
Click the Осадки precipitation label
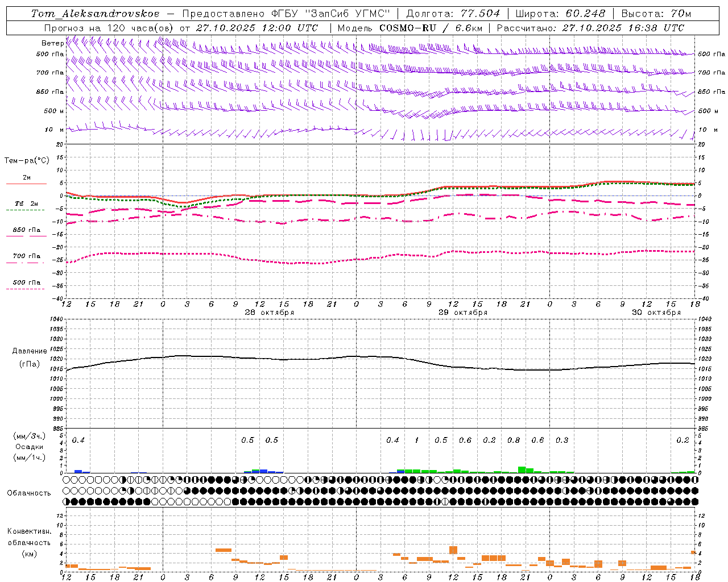coord(30,447)
